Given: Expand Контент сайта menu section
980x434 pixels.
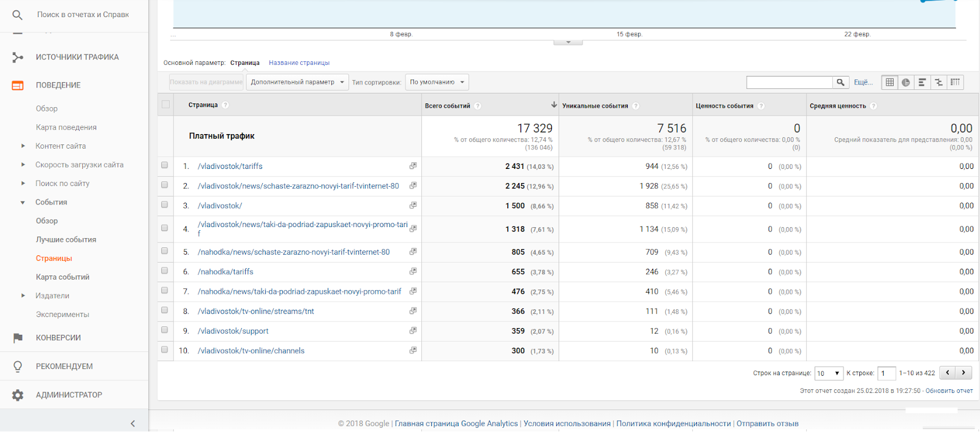Looking at the screenshot, I should coord(23,146).
